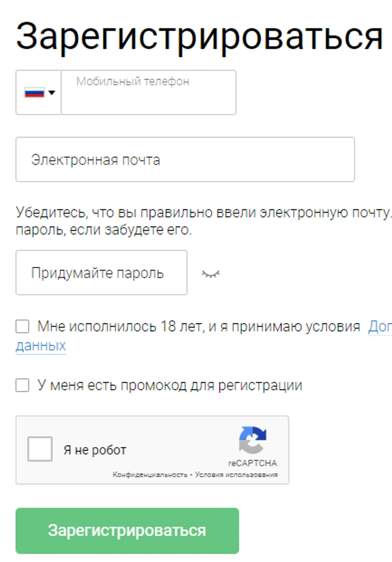The image size is (392, 562).
Task: Click the У меня есть промокод label
Action: pos(170,386)
